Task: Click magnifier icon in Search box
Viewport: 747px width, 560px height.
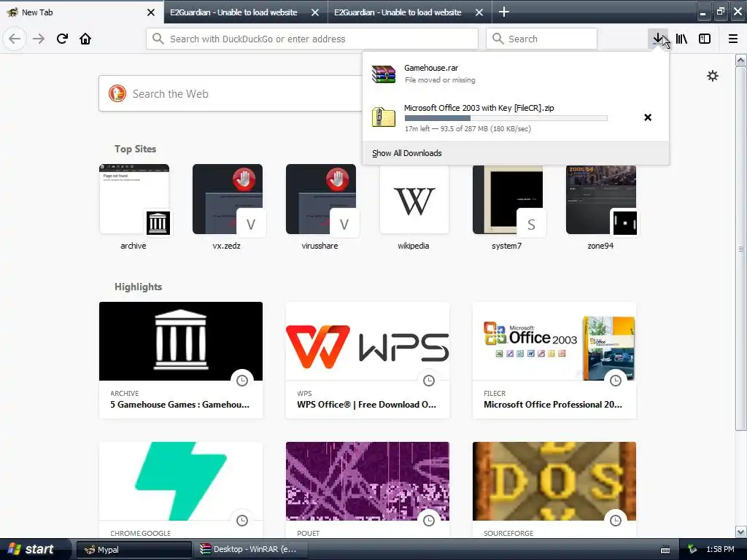Action: 498,39
